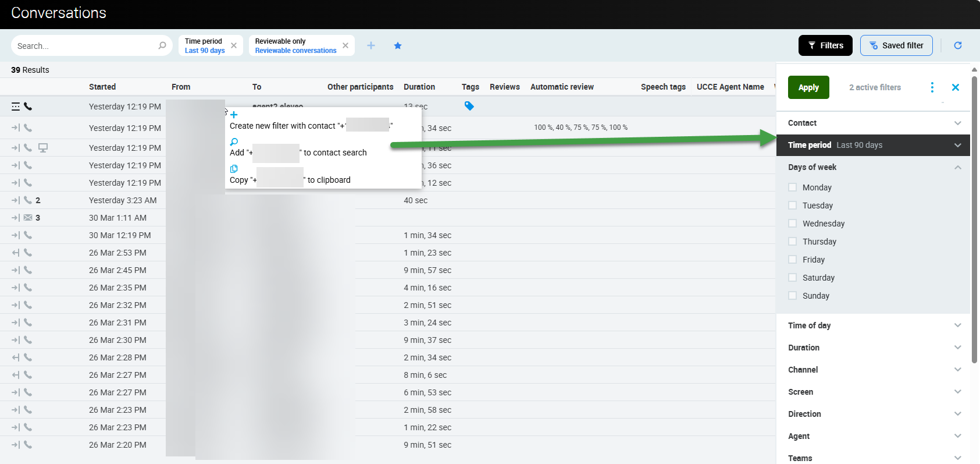The height and width of the screenshot is (464, 980).
Task: Expand the Contact filter section
Action: pos(872,123)
